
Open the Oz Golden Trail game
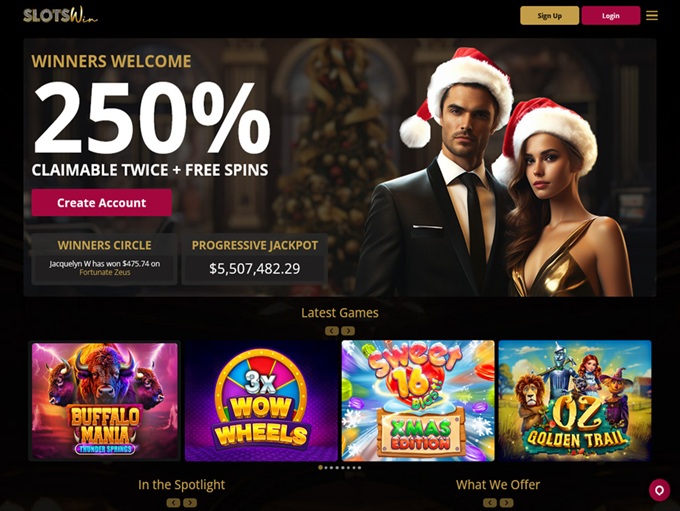point(575,400)
